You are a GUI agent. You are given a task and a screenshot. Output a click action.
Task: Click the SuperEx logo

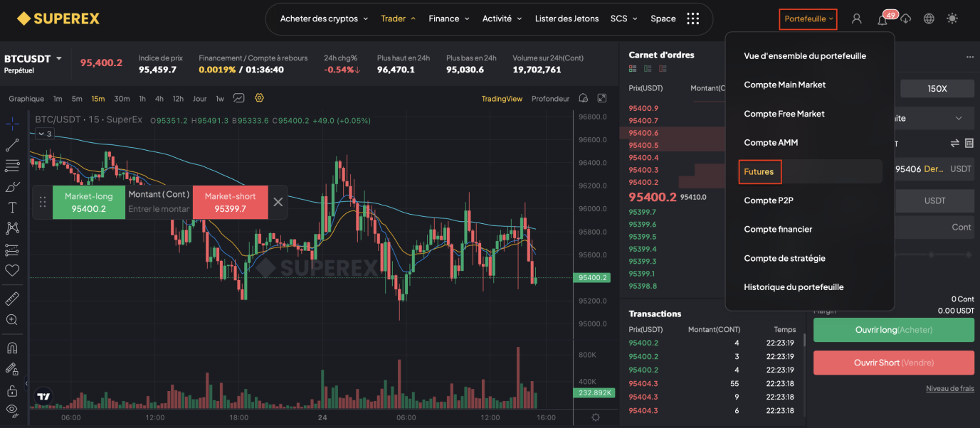click(58, 18)
